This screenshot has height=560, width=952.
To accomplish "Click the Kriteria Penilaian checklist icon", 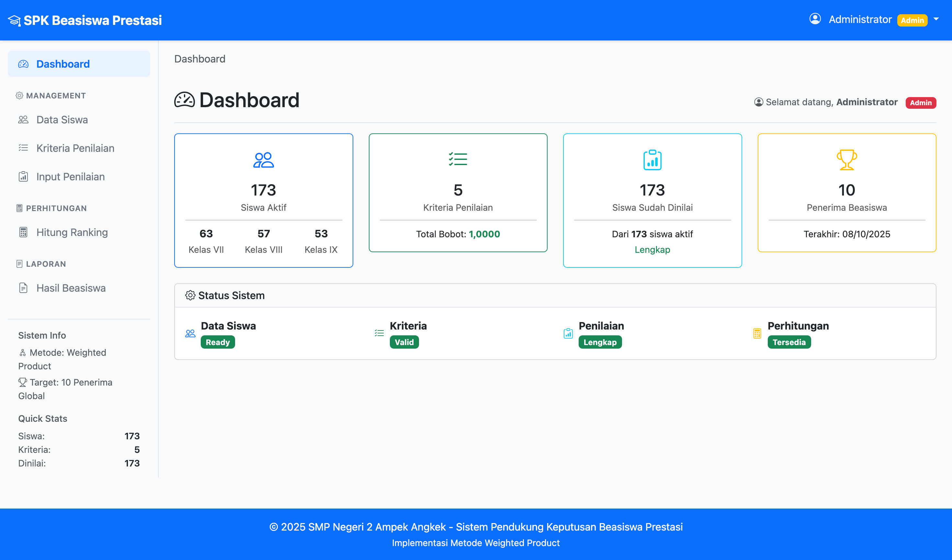I will tap(23, 148).
